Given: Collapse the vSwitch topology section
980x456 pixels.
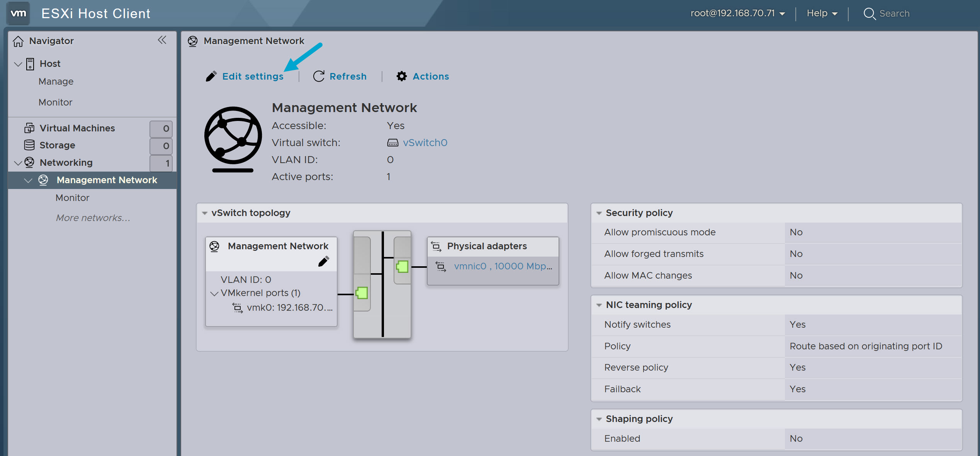Looking at the screenshot, I should (x=205, y=213).
